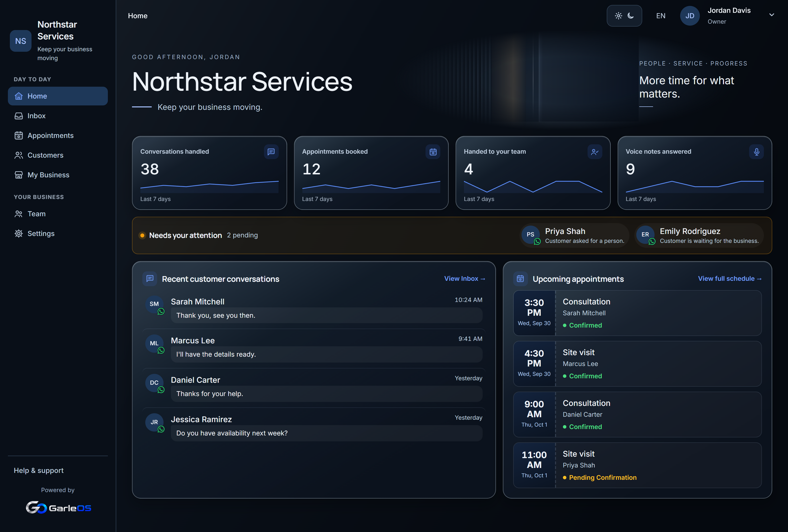This screenshot has width=788, height=532.
Task: Expand the Jordan Davis account menu chevron
Action: point(771,14)
